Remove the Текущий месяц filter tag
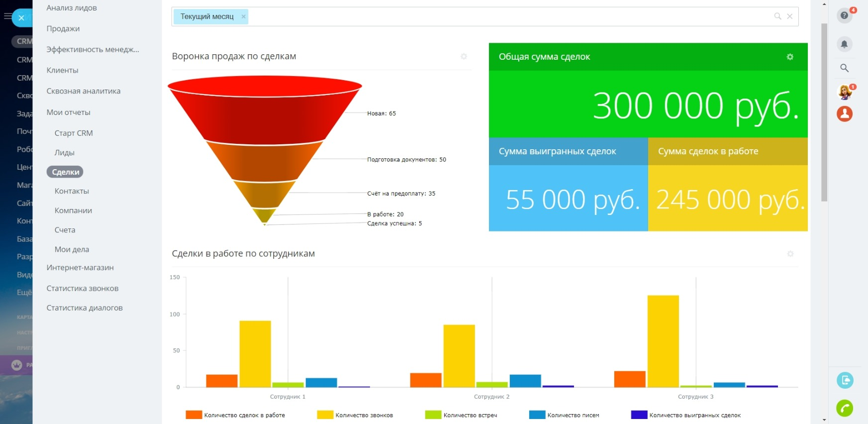Image resolution: width=868 pixels, height=424 pixels. click(244, 16)
